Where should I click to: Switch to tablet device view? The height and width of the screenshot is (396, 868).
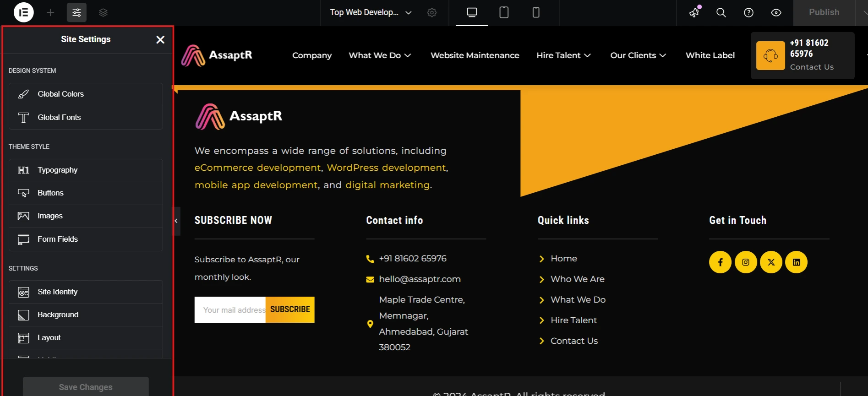[x=504, y=12]
